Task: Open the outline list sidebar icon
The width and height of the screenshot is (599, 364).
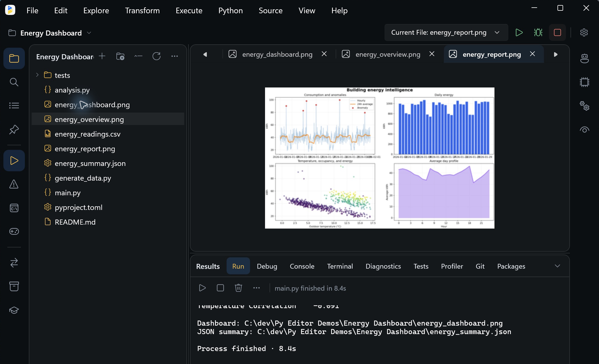Action: (x=14, y=106)
